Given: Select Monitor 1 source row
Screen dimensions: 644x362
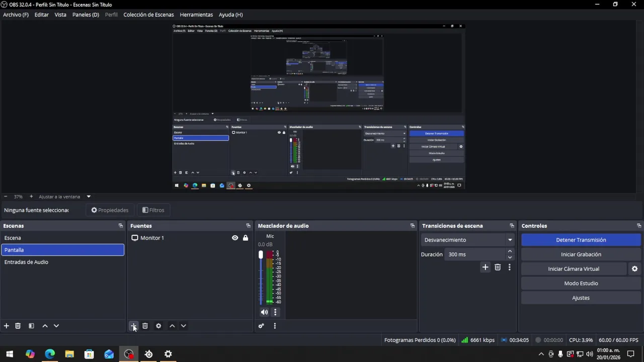Looking at the screenshot, I should [189, 238].
